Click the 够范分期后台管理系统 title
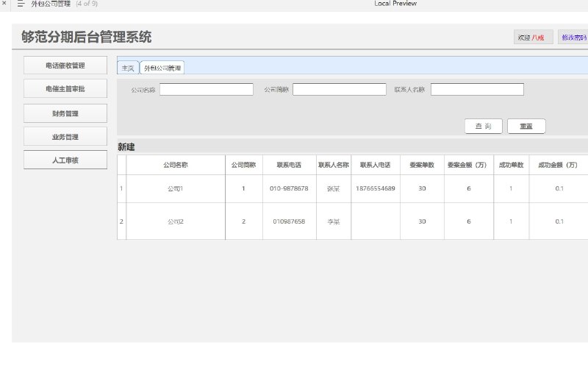588x387 pixels. coord(87,37)
